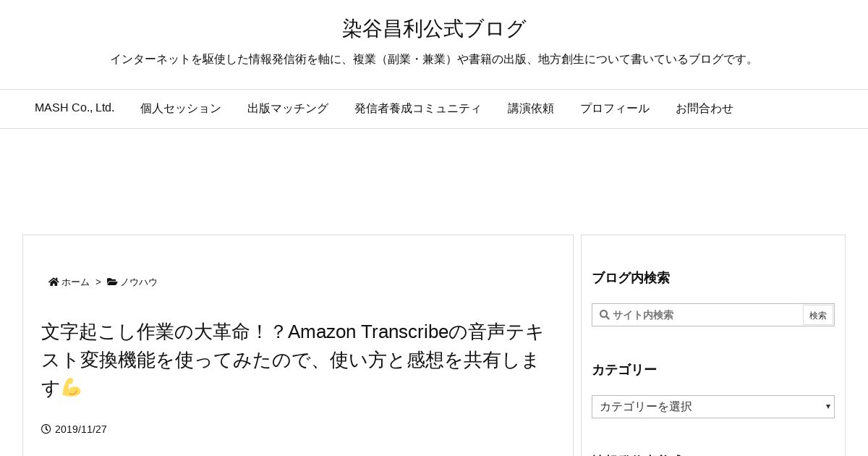Viewport: 868px width, 456px height.
Task: Open the 個人セッション menu item
Action: coord(181,109)
